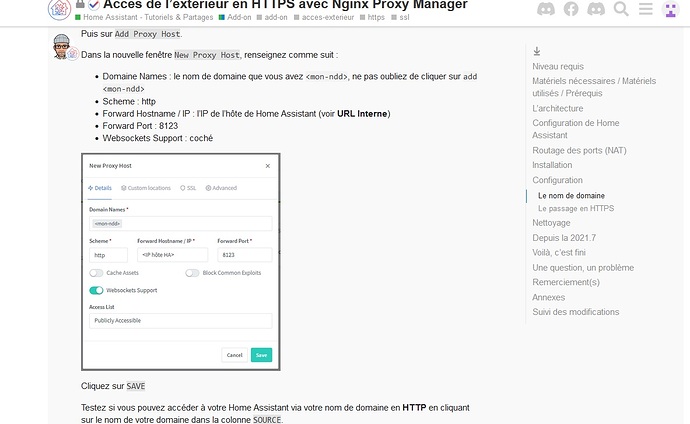690x424 pixels.
Task: Jump to Matériels nécessaires section
Action: [594, 87]
